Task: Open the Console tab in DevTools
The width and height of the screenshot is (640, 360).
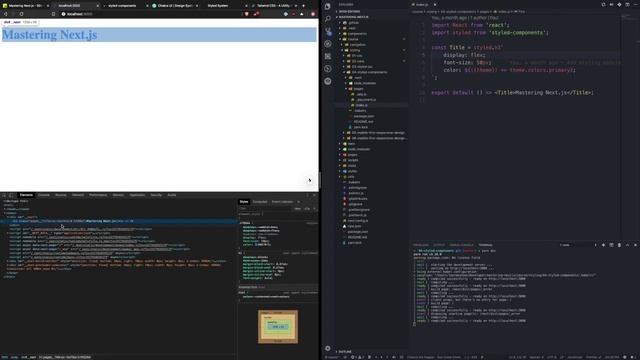Action: (44, 195)
